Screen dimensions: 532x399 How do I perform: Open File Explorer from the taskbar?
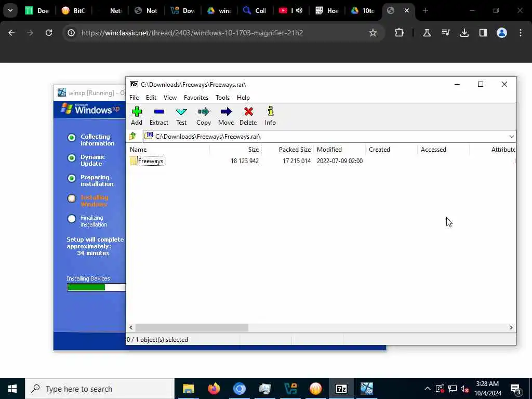point(188,389)
